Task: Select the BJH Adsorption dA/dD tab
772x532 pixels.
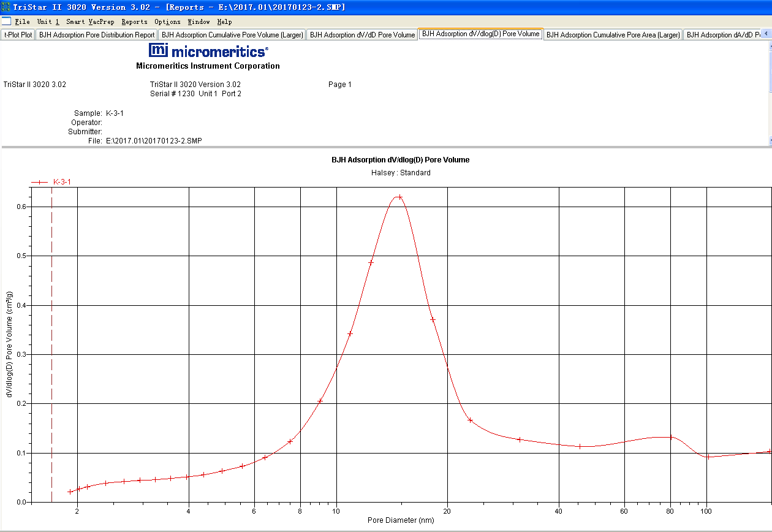Action: coord(722,35)
